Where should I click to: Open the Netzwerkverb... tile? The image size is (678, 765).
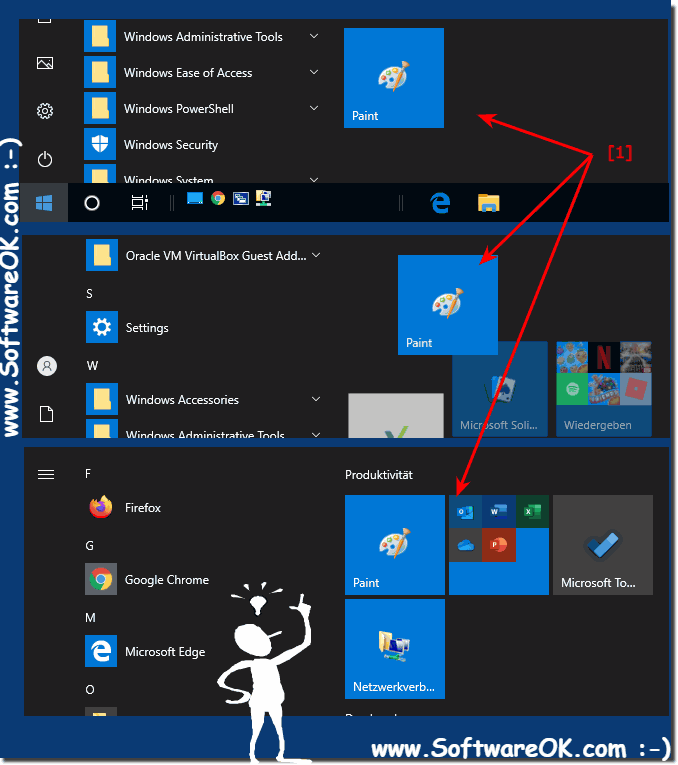[395, 649]
